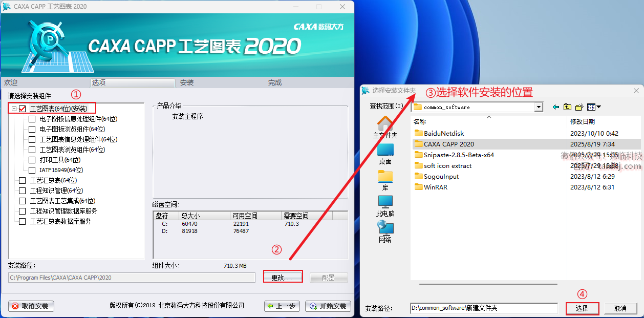Click 取消安装 to cancel installation
The image size is (644, 318).
click(31, 306)
